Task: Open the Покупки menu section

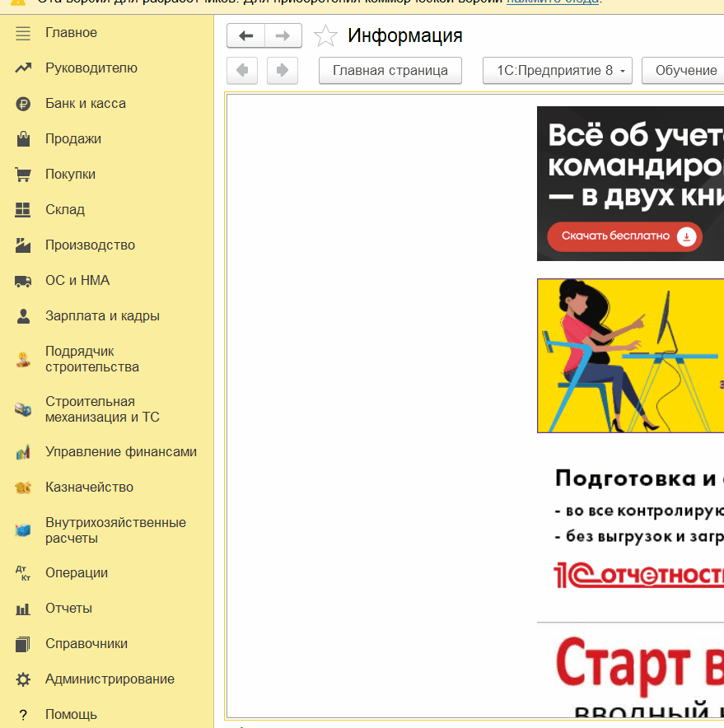Action: (x=70, y=175)
